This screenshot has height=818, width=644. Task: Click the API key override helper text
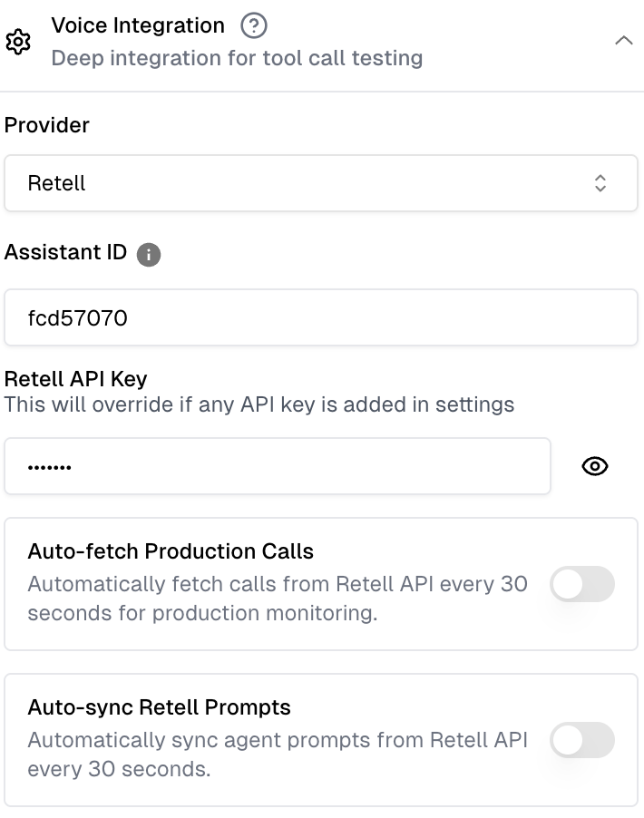[259, 404]
